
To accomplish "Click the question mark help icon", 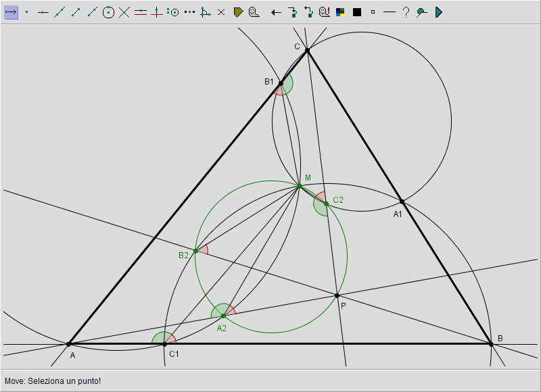I will [x=406, y=12].
